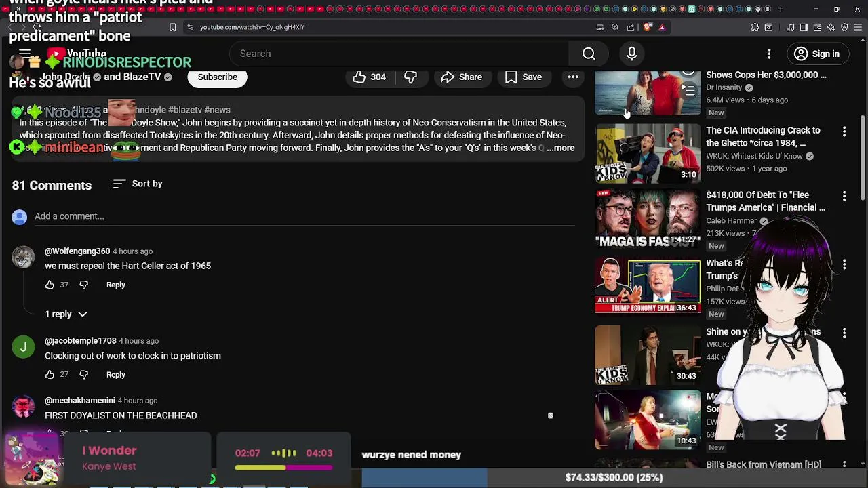Viewport: 868px width, 488px height.
Task: Open the Sort by comments dropdown
Action: click(x=138, y=184)
